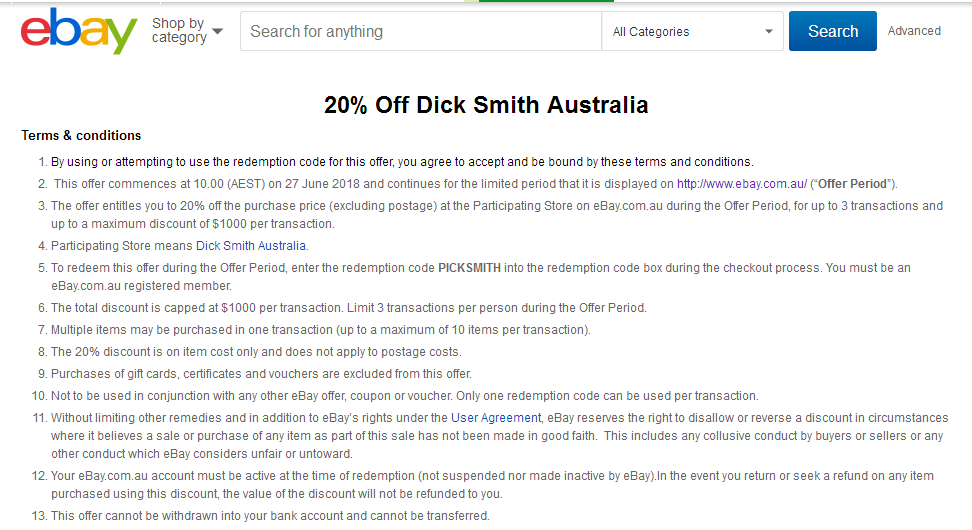
Task: Open the User Agreement link
Action: coord(496,418)
